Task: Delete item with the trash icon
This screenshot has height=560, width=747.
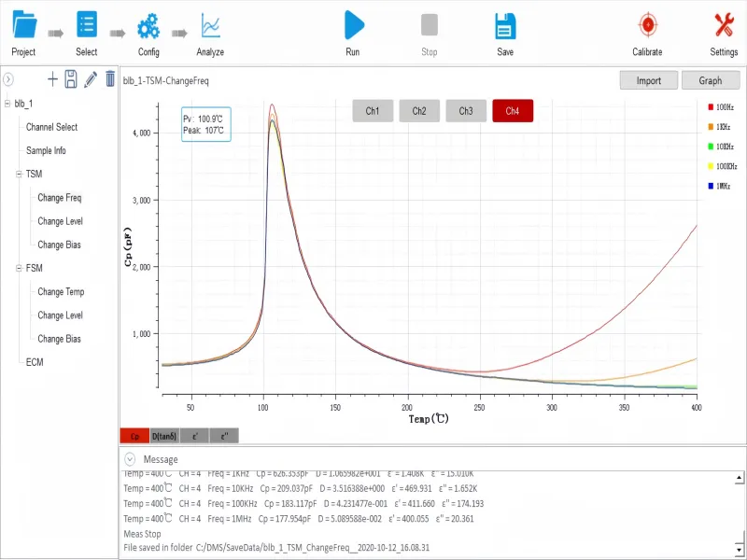Action: (x=110, y=80)
